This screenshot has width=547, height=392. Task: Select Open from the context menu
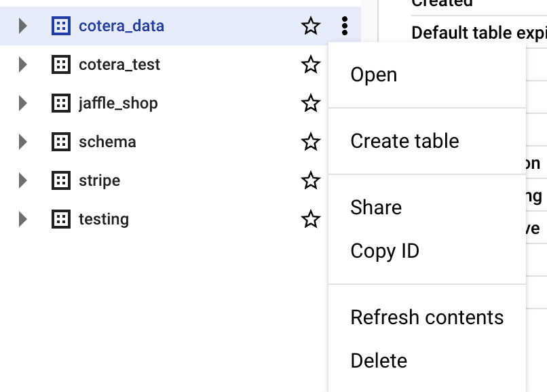pyautogui.click(x=374, y=75)
